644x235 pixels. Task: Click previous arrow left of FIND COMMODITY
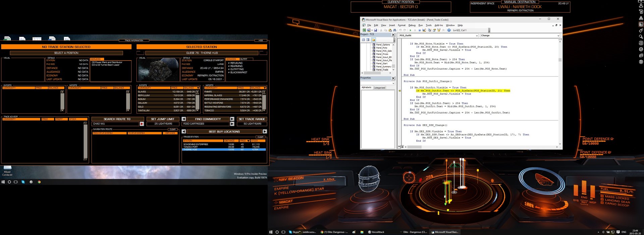tap(184, 119)
